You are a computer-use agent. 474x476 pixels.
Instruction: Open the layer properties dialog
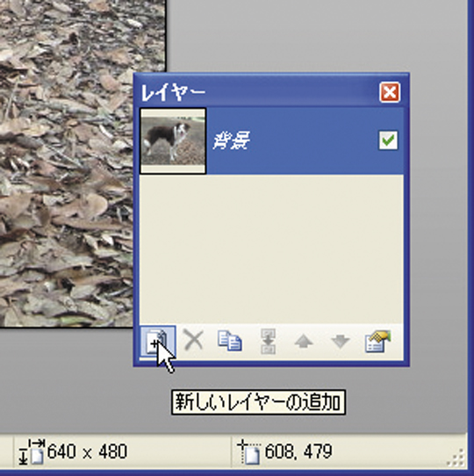(377, 342)
